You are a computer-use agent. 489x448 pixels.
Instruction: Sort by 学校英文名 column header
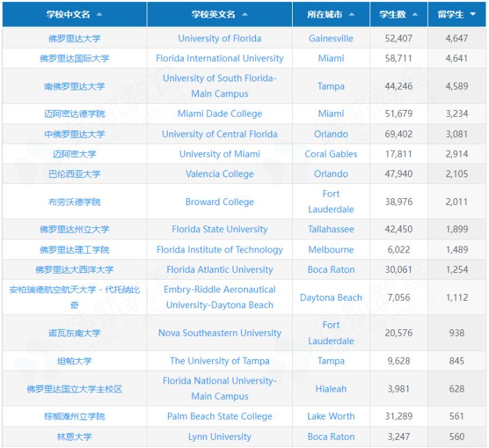[219, 14]
